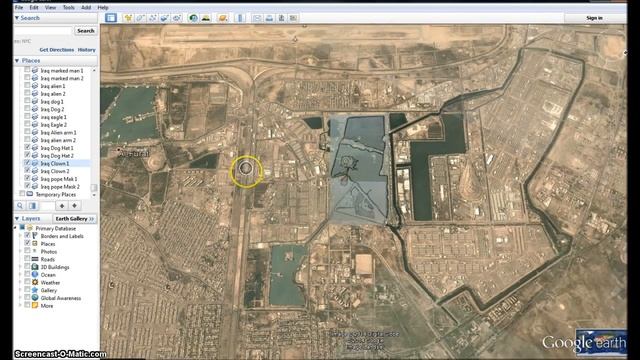This screenshot has width=640, height=360.
Task: Open the Earth Gallery button
Action: click(75, 219)
